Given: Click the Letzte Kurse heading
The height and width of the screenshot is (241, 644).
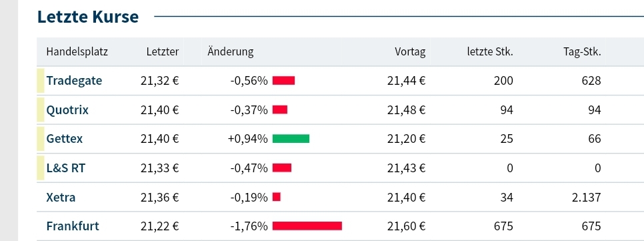Looking at the screenshot, I should [88, 17].
